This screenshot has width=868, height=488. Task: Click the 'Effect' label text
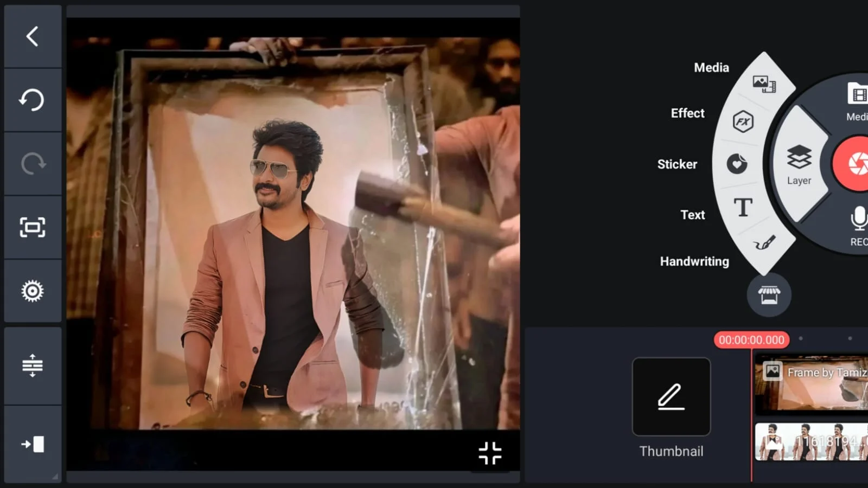click(x=687, y=113)
